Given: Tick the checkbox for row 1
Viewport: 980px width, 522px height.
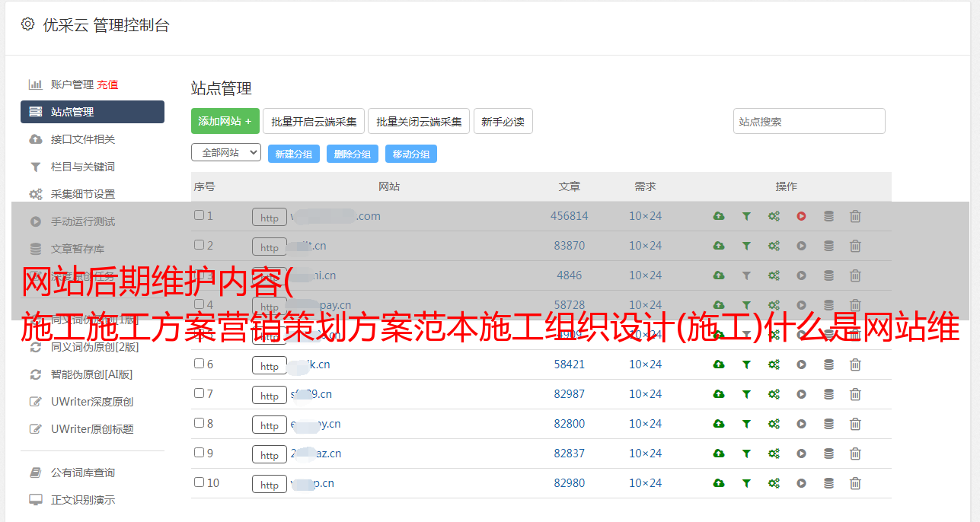Looking at the screenshot, I should [x=199, y=215].
